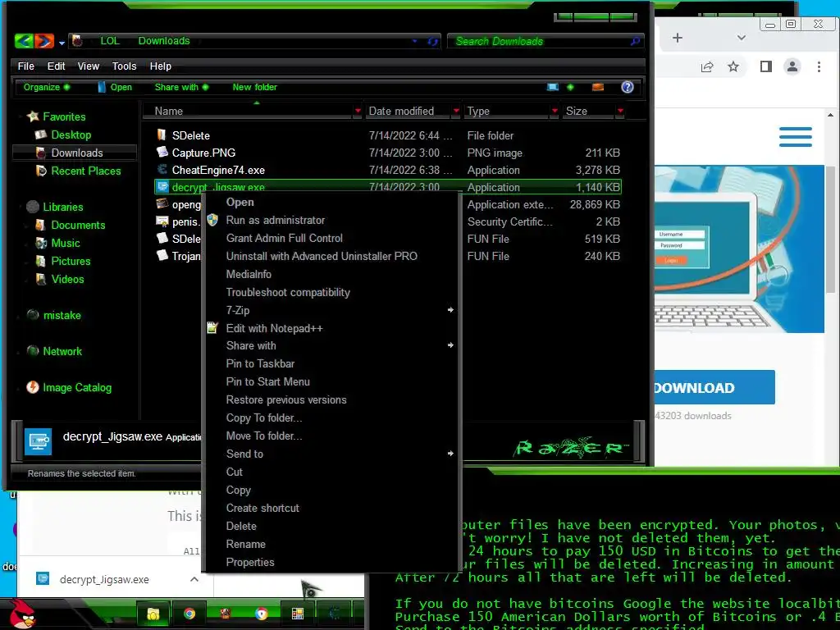840x630 pixels.
Task: Create a New folder from toolbar
Action: [x=254, y=87]
